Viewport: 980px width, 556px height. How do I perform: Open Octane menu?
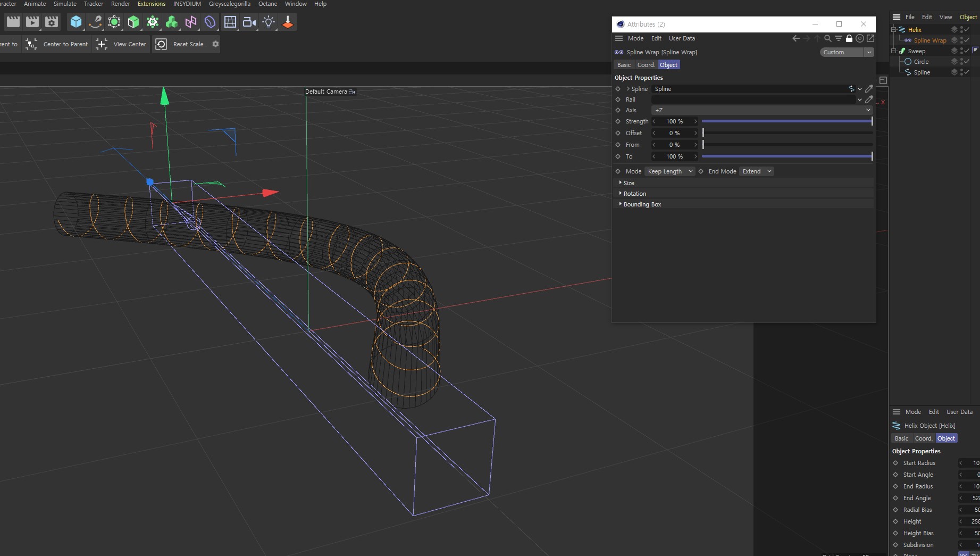267,4
